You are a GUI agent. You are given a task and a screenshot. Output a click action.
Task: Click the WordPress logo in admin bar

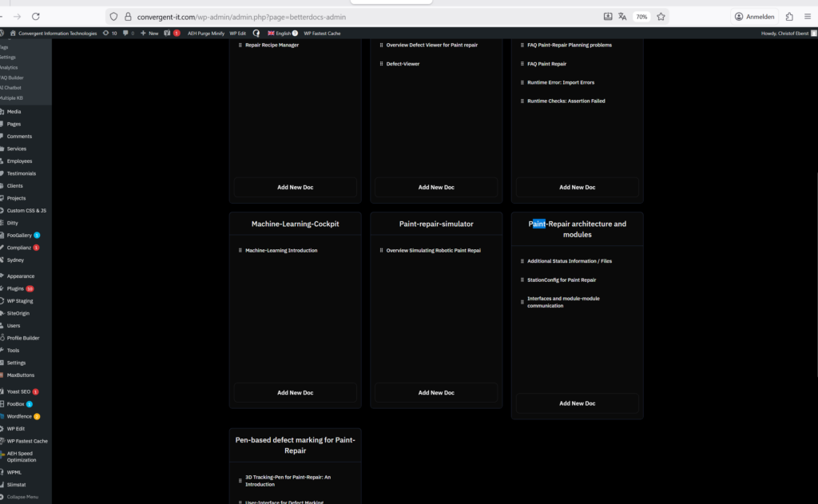tap(4, 33)
